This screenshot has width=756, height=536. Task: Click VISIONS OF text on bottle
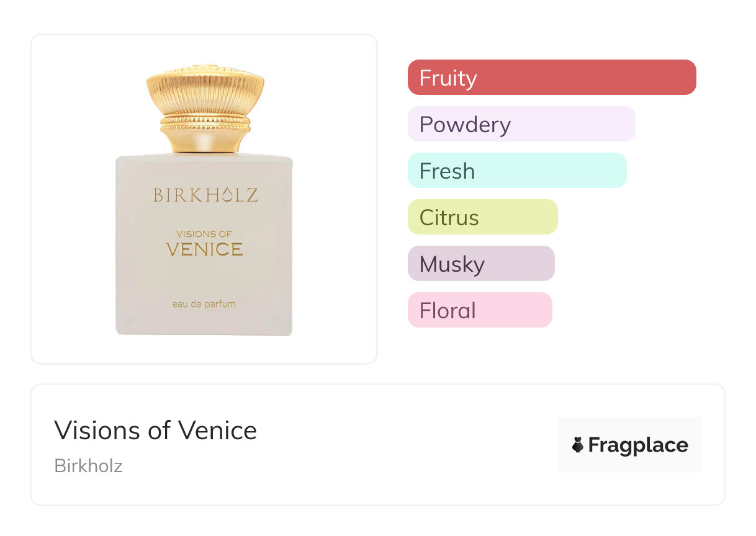[x=204, y=234]
